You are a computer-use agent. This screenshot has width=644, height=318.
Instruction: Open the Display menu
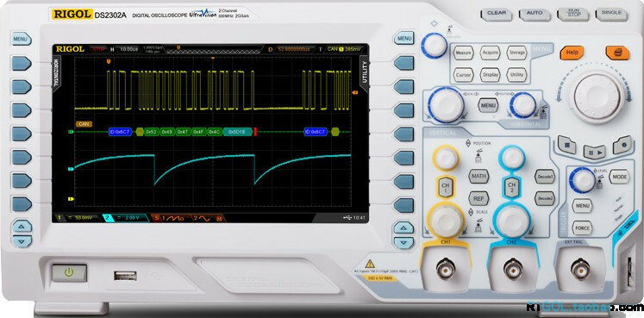click(x=490, y=75)
